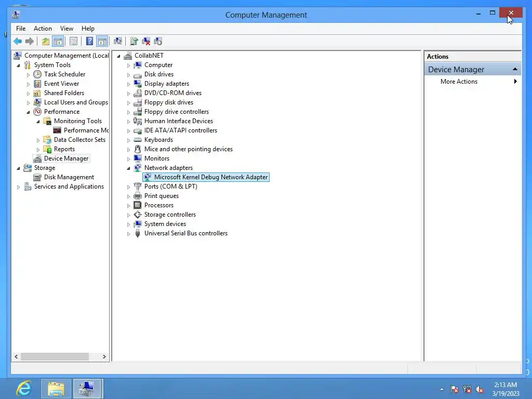
Task: Open Device Manager in the left tree
Action: [x=66, y=158]
